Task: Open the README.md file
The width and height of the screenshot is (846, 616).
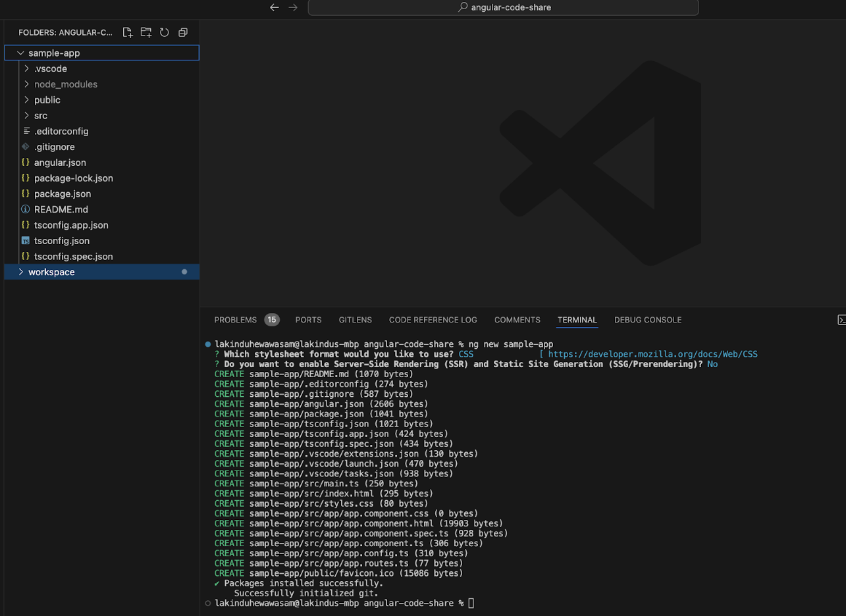Action: [x=61, y=209]
